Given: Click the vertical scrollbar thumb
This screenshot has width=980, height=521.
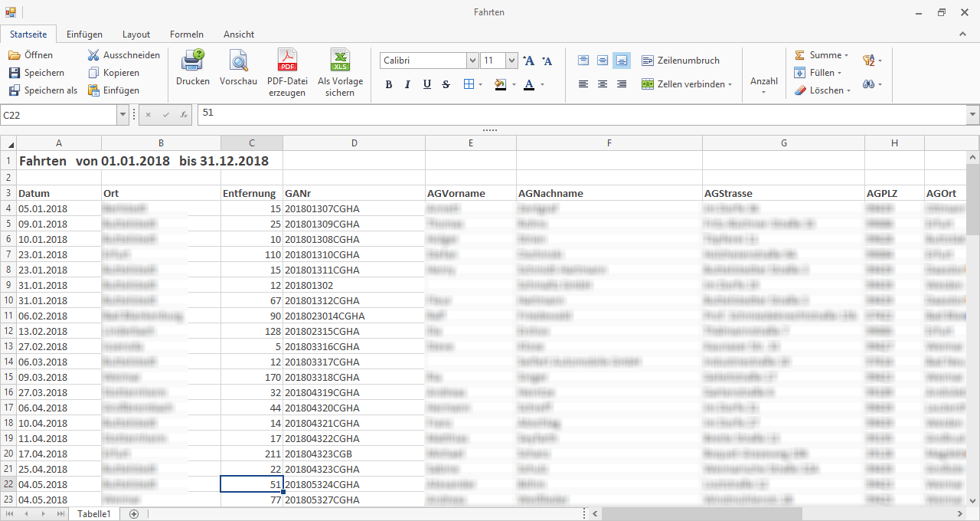Looking at the screenshot, I should (973, 198).
